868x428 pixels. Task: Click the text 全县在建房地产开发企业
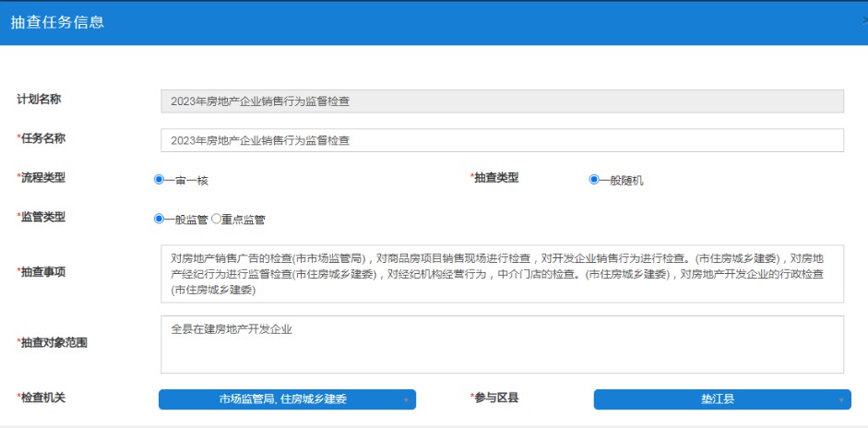(232, 329)
